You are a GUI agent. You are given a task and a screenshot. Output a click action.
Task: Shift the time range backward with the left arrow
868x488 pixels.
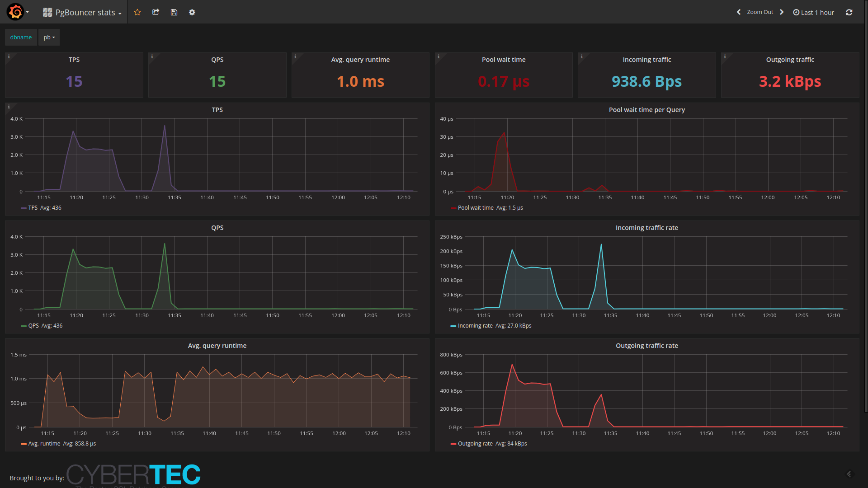click(x=739, y=12)
